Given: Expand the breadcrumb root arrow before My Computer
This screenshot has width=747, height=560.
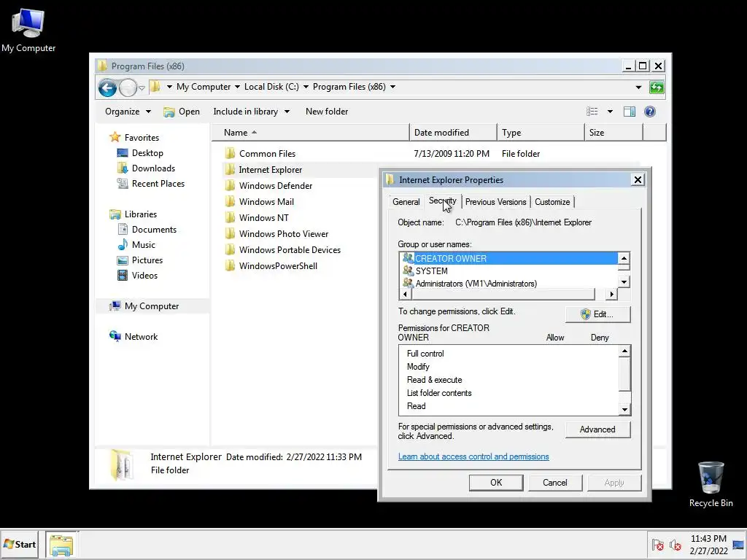Looking at the screenshot, I should [169, 87].
